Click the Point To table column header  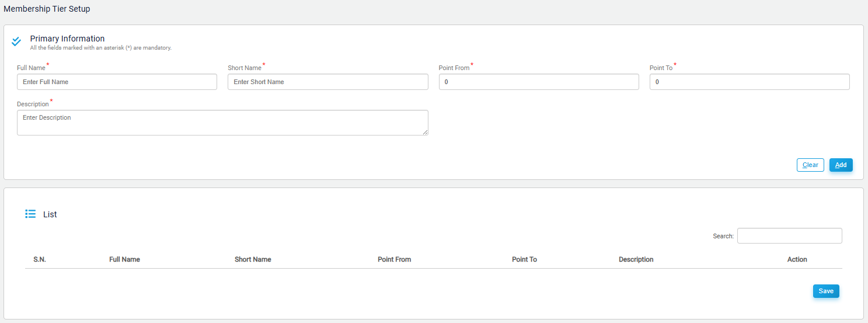tap(524, 259)
